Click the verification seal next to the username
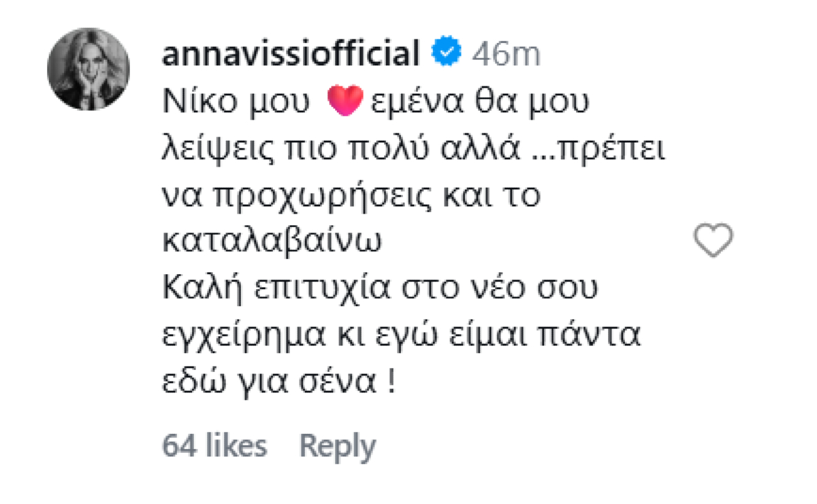The height and width of the screenshot is (504, 817). 447,49
